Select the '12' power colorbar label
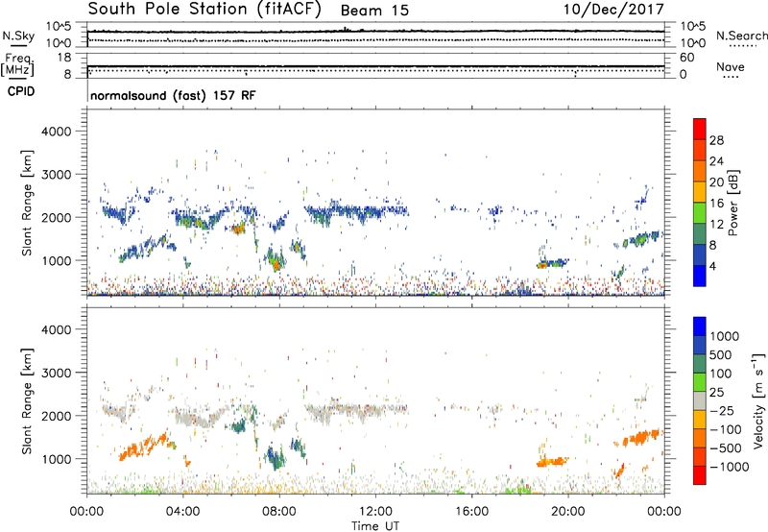The width and height of the screenshot is (768, 532). pos(716,225)
